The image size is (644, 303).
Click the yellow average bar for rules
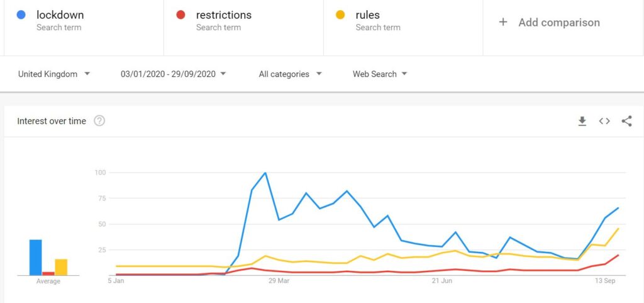[x=61, y=267]
